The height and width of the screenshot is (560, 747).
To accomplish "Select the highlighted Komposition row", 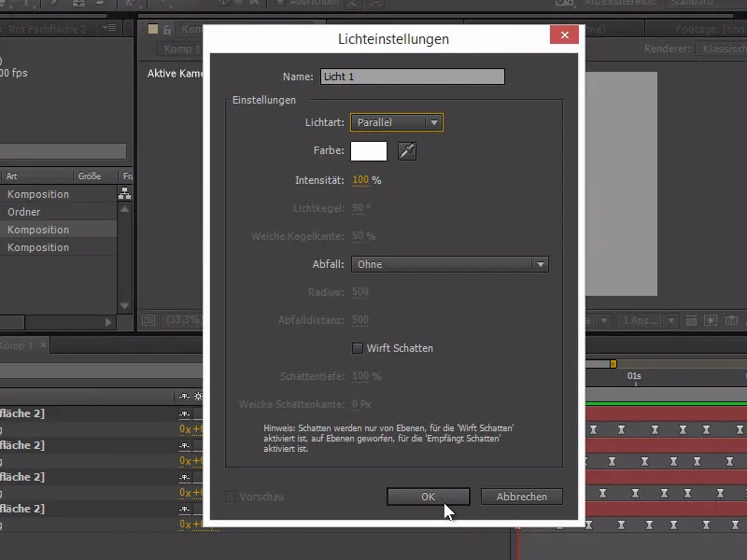I will pyautogui.click(x=58, y=230).
